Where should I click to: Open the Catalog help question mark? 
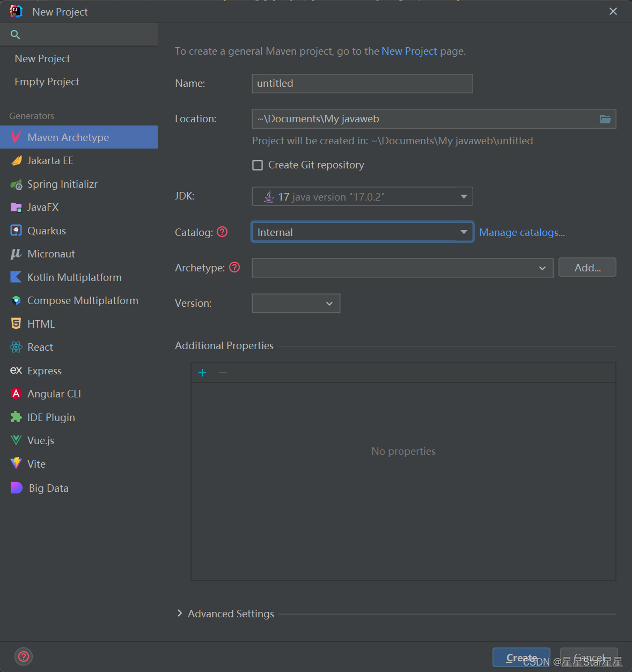point(222,232)
